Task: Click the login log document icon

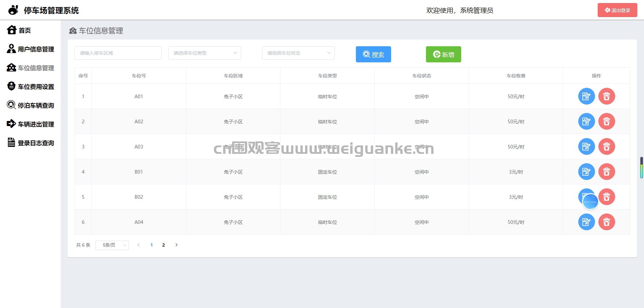Action: tap(11, 142)
